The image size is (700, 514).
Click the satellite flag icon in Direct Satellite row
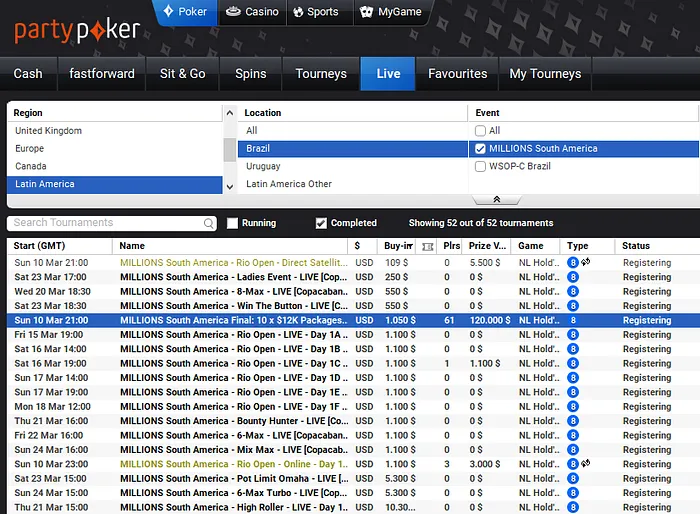point(585,262)
